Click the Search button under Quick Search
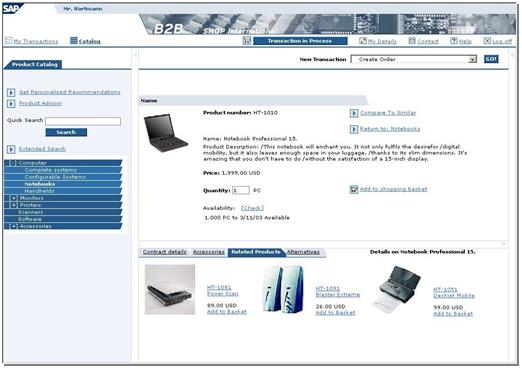The image size is (522, 368). tap(66, 132)
